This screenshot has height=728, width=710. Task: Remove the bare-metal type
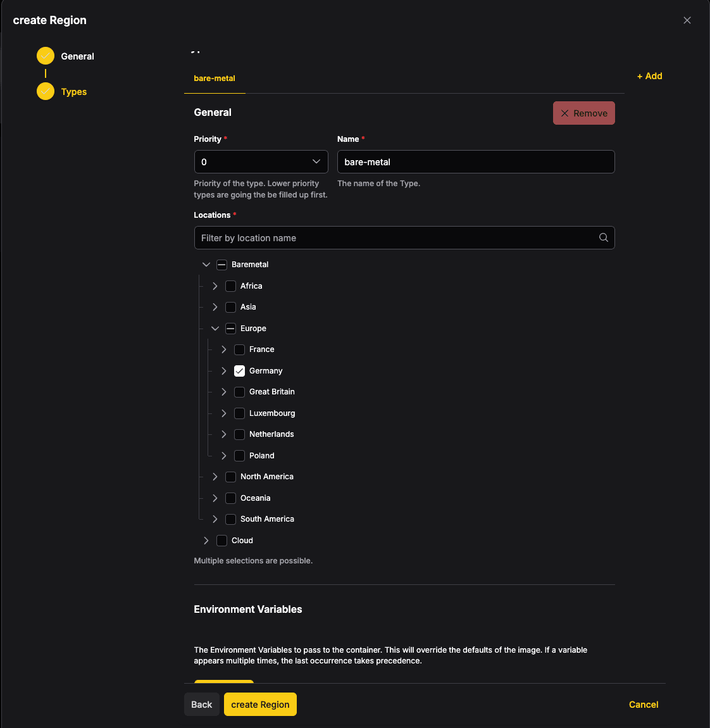[584, 113]
